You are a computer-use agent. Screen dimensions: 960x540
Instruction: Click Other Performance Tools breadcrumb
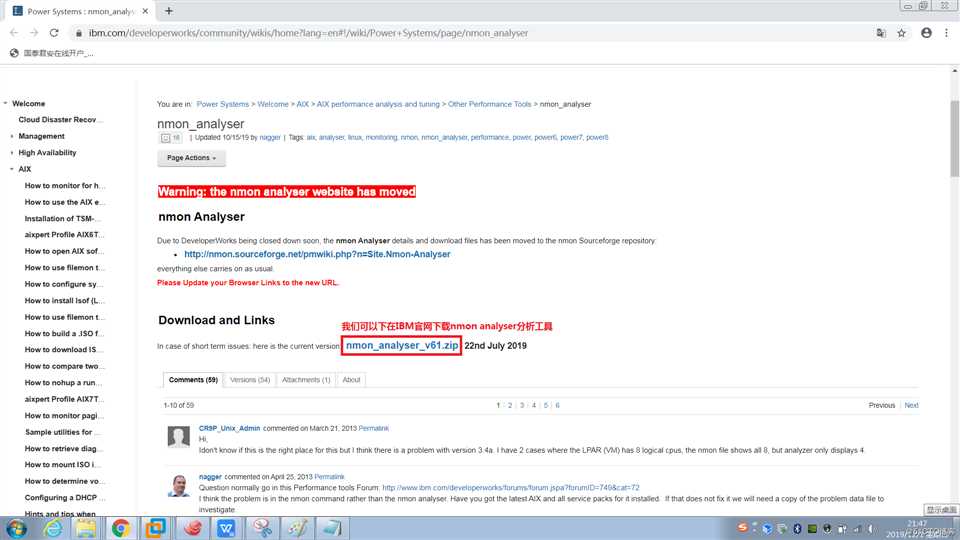[489, 104]
